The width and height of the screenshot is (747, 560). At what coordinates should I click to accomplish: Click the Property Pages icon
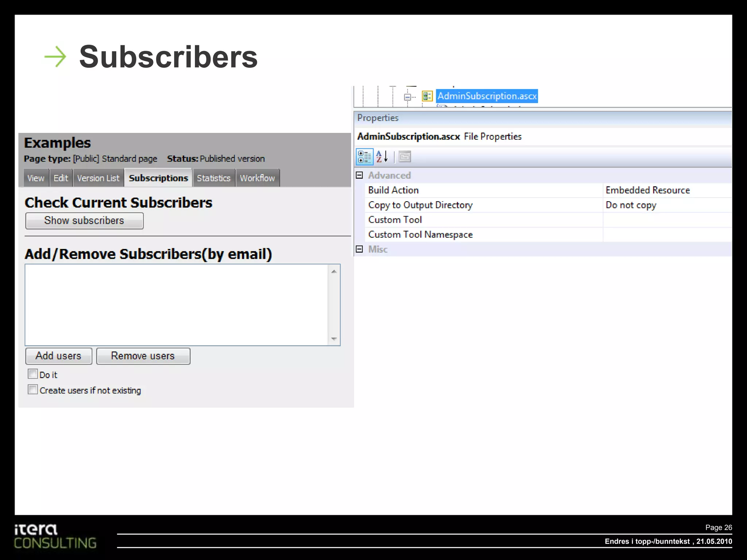click(405, 157)
